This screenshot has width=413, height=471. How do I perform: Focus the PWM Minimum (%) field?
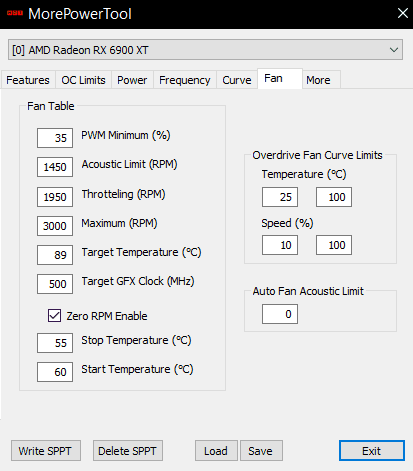pyautogui.click(x=55, y=138)
